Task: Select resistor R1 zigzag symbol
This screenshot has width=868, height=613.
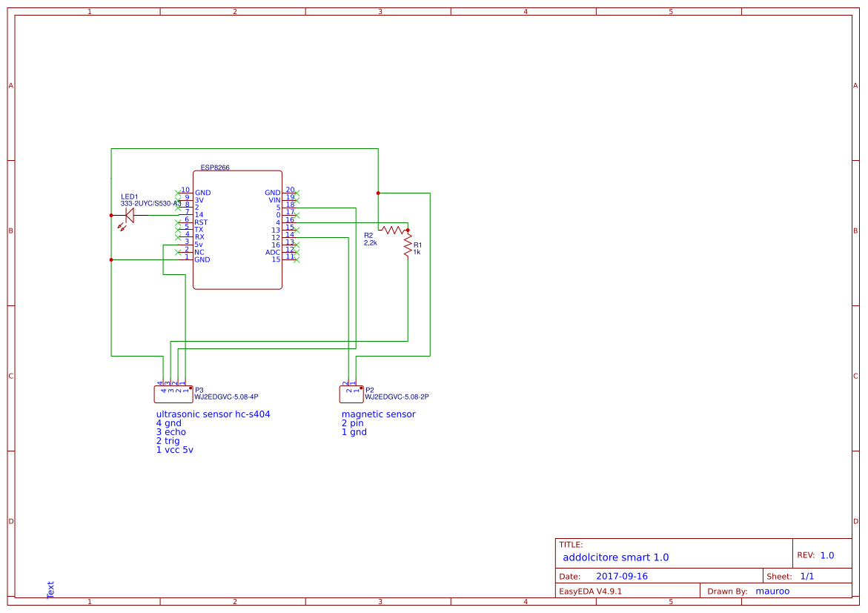Action: 408,245
